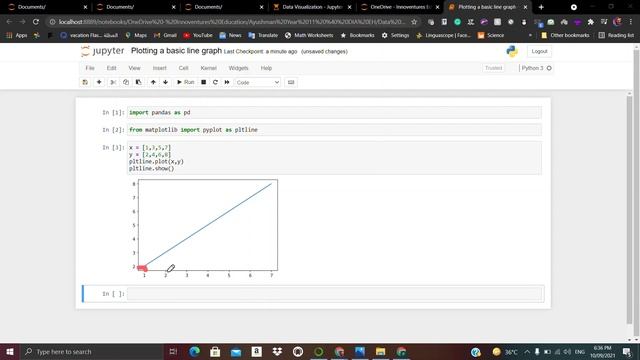Go back in browser history

tap(9, 22)
